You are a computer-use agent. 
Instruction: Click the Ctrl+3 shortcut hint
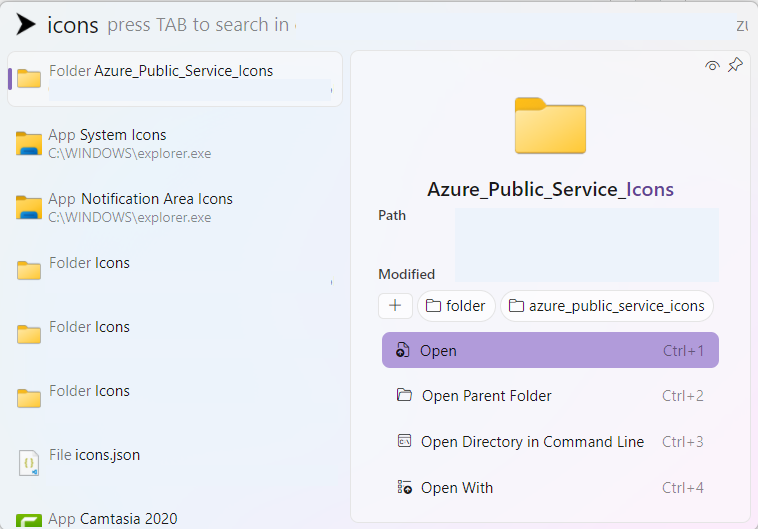coord(683,441)
